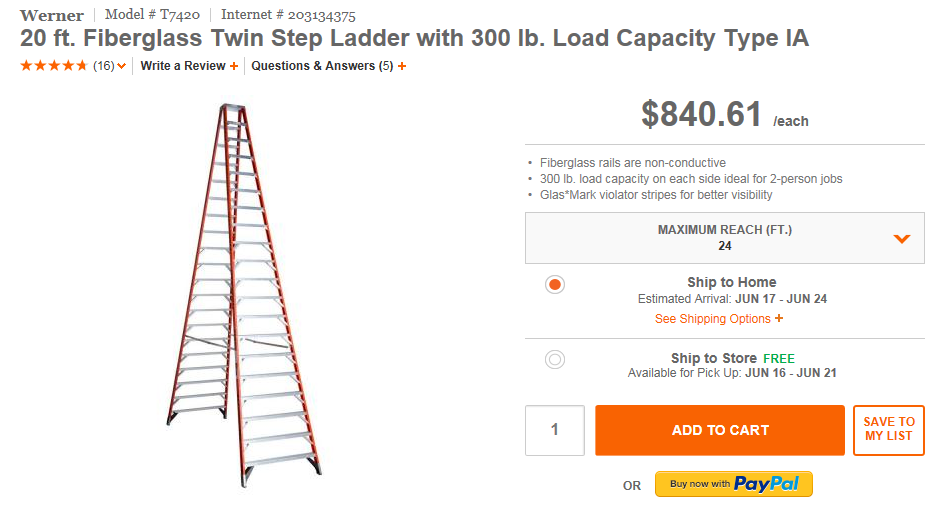Screen dimensions: 933x508
Task: Click plus icon beside Write a Review
Action: point(234,66)
